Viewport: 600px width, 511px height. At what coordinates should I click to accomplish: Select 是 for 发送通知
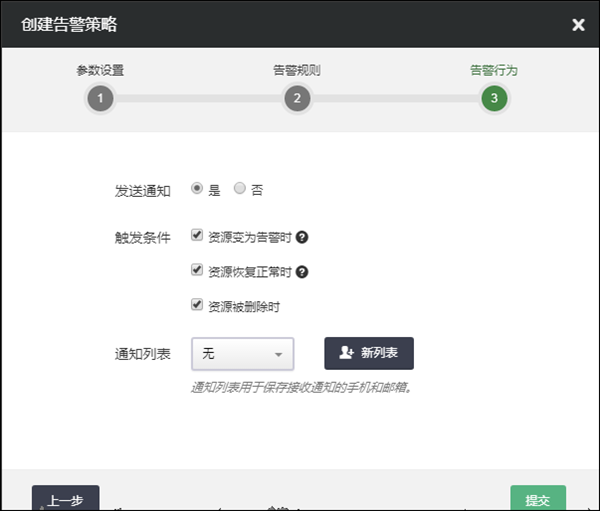pos(197,188)
